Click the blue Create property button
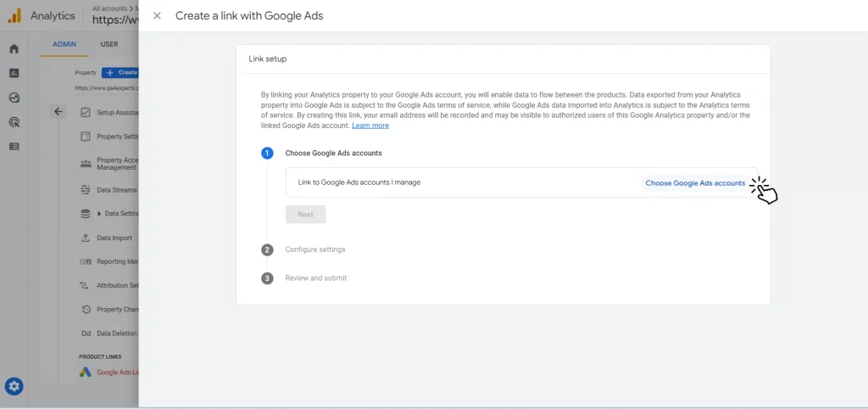Screen dimensions: 868x409 tap(120, 73)
